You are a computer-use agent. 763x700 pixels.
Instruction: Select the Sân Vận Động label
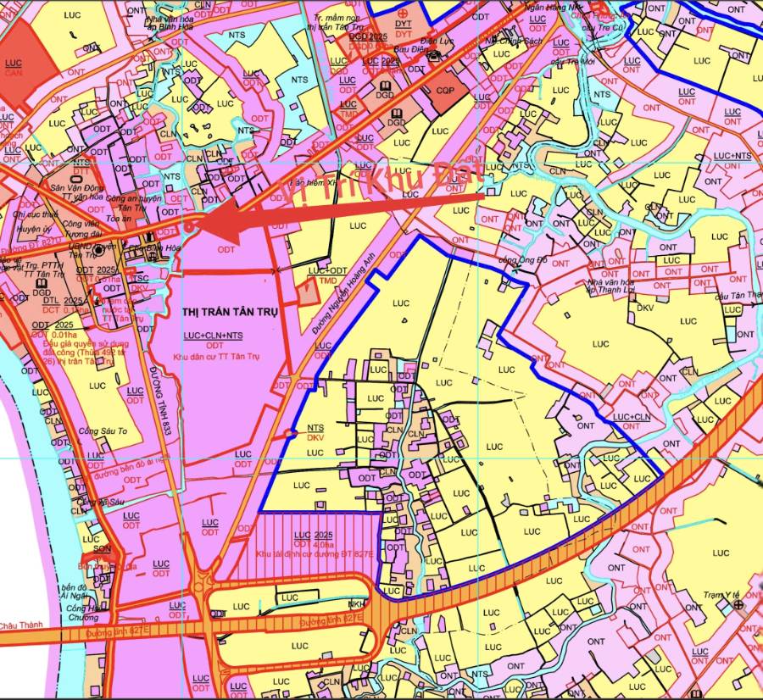tap(77, 188)
